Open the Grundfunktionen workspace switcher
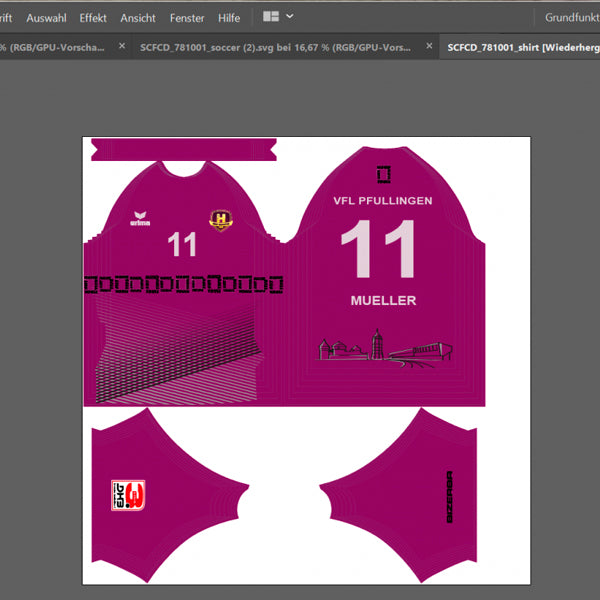The image size is (600, 600). click(x=571, y=18)
